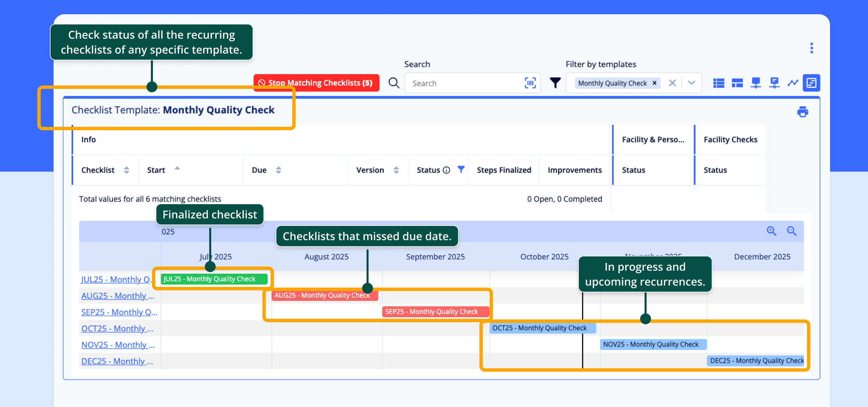Select the Facility Checks column group
868x407 pixels.
click(730, 139)
